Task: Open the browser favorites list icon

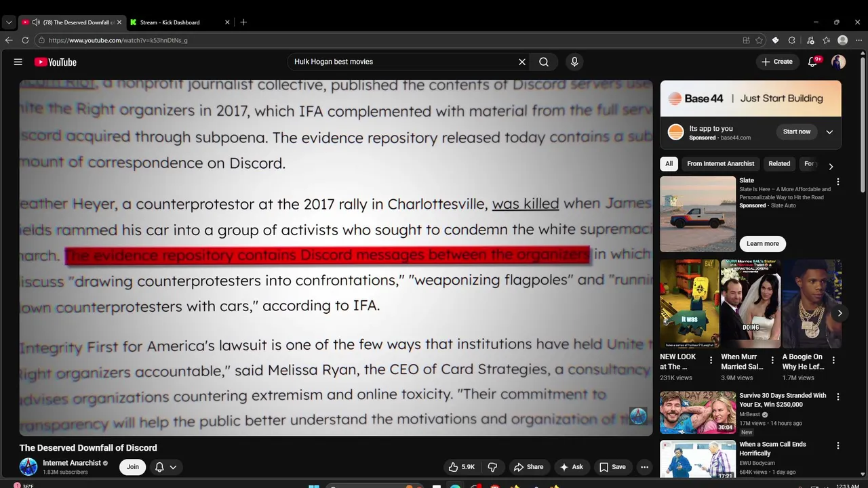Action: 826,40
